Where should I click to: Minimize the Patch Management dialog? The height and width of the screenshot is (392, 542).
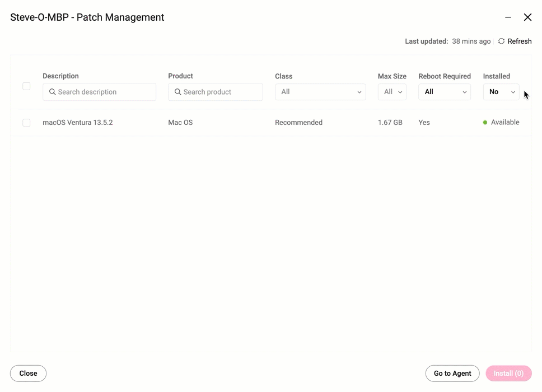(x=508, y=17)
